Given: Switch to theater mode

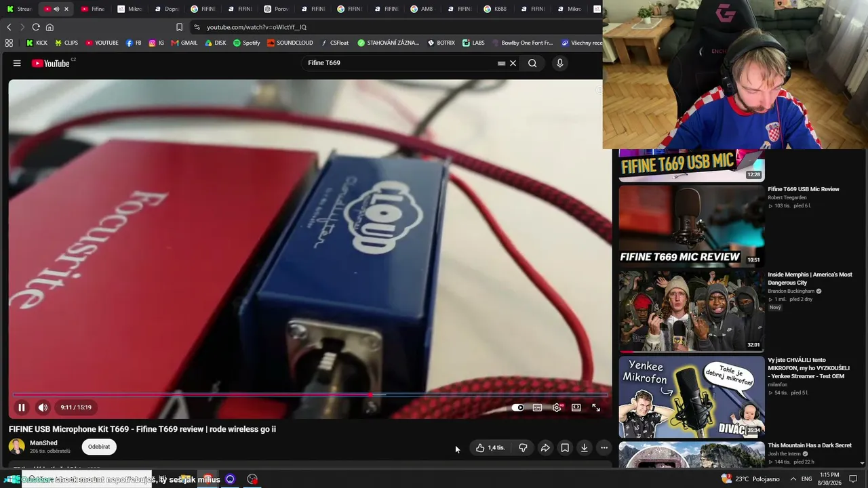Looking at the screenshot, I should [x=576, y=407].
